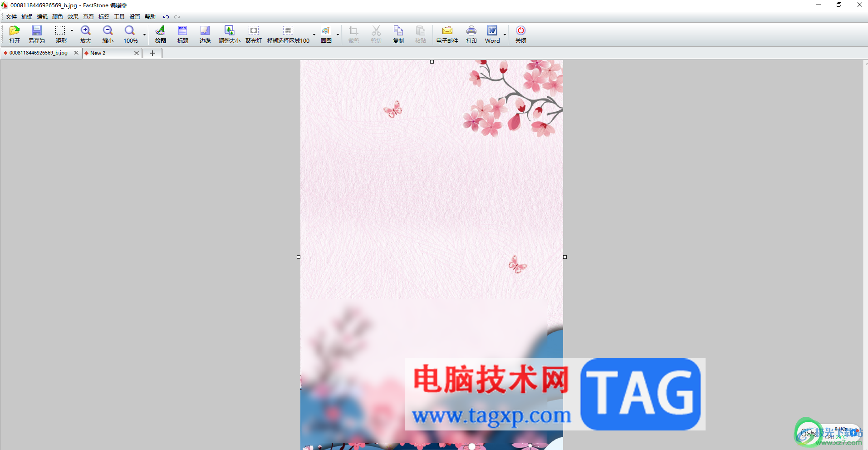Click the 边缘 edge effect icon
The height and width of the screenshot is (450, 868).
pos(205,35)
